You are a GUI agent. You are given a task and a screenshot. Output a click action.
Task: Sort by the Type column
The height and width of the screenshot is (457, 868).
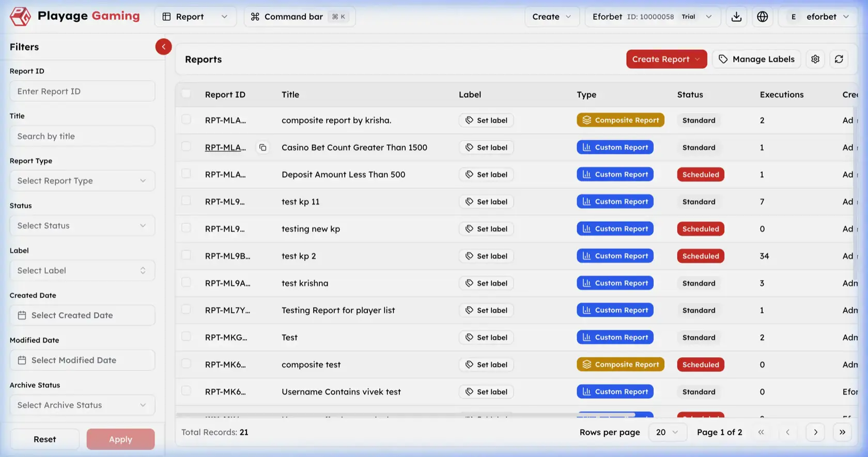pos(586,95)
